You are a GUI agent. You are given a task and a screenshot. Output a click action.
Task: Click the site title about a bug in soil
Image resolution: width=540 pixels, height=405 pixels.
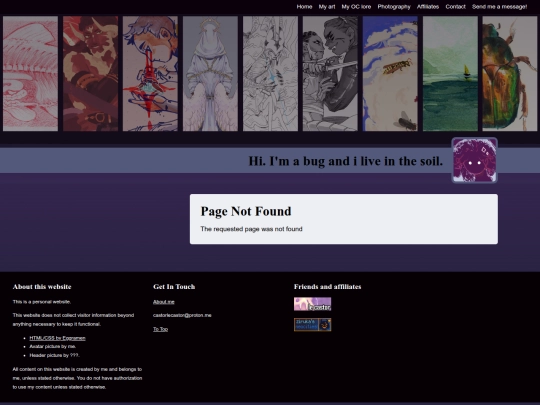pyautogui.click(x=345, y=161)
